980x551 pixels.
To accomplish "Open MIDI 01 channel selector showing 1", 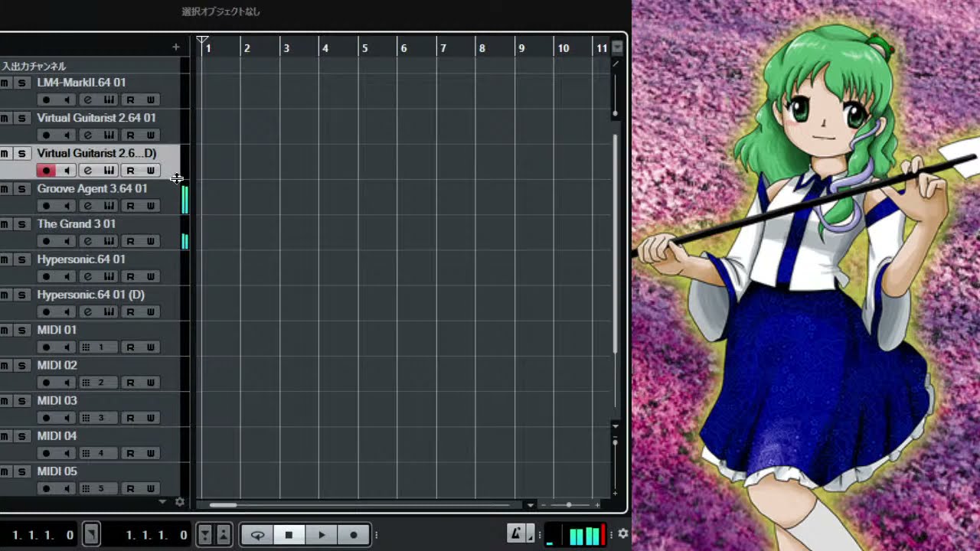I will coord(98,347).
